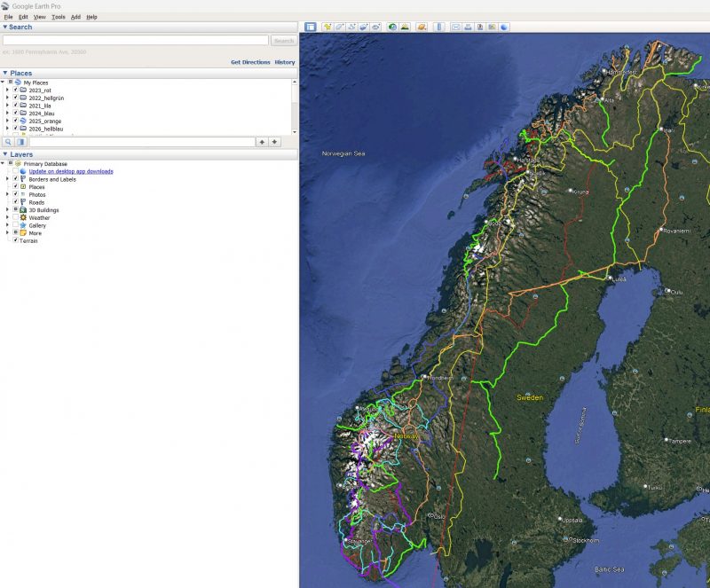
Task: Disable the Roads layer checkbox
Action: click(x=15, y=202)
